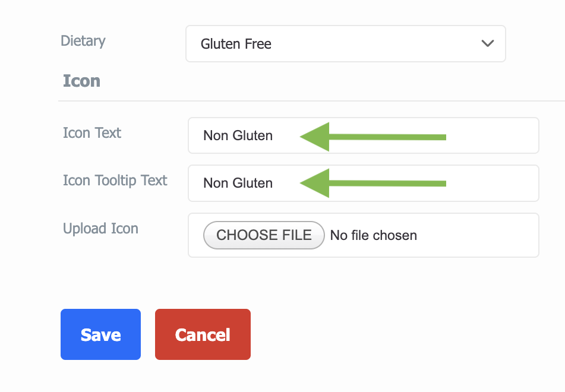Screen dimensions: 565x392
Task: Click empty area of Upload Icon box
Action: [x=478, y=235]
